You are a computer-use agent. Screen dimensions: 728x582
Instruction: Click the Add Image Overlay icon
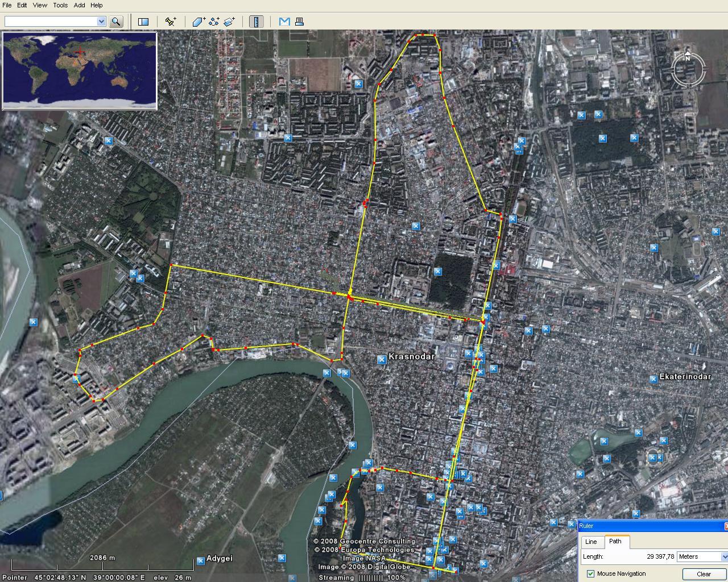point(229,22)
